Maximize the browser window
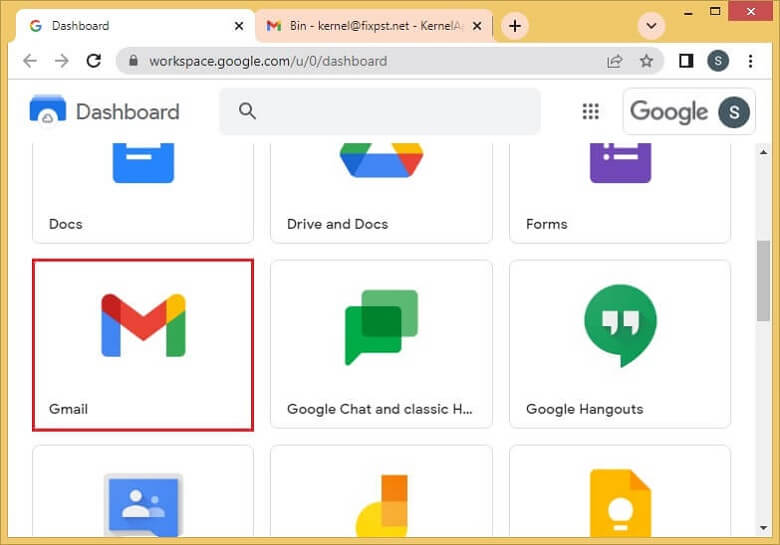This screenshot has height=545, width=780. pyautogui.click(x=715, y=11)
